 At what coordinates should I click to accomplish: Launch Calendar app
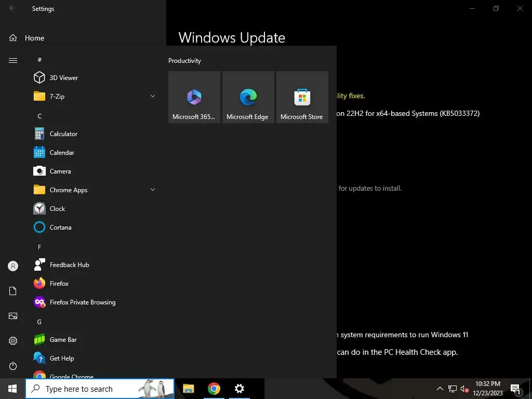(x=95, y=152)
